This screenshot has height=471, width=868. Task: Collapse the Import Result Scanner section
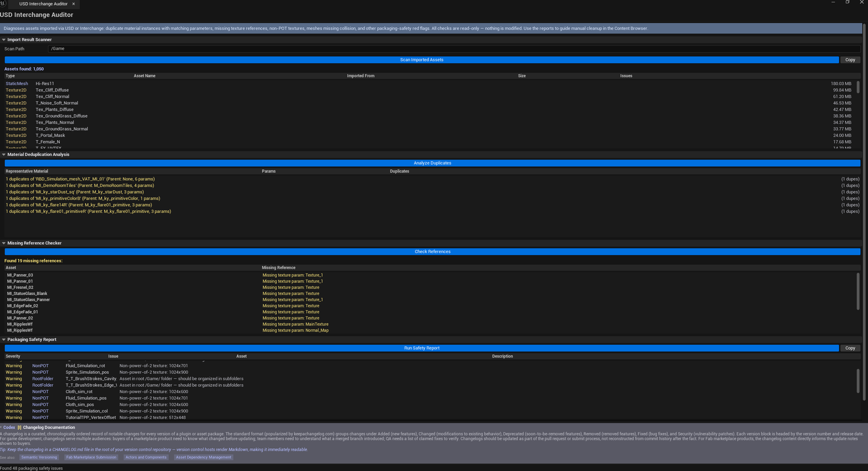[x=4, y=40]
